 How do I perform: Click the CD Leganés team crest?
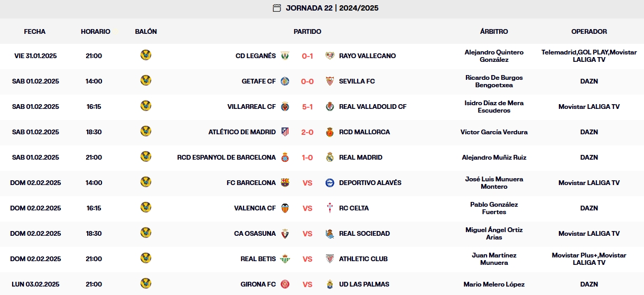tap(285, 56)
